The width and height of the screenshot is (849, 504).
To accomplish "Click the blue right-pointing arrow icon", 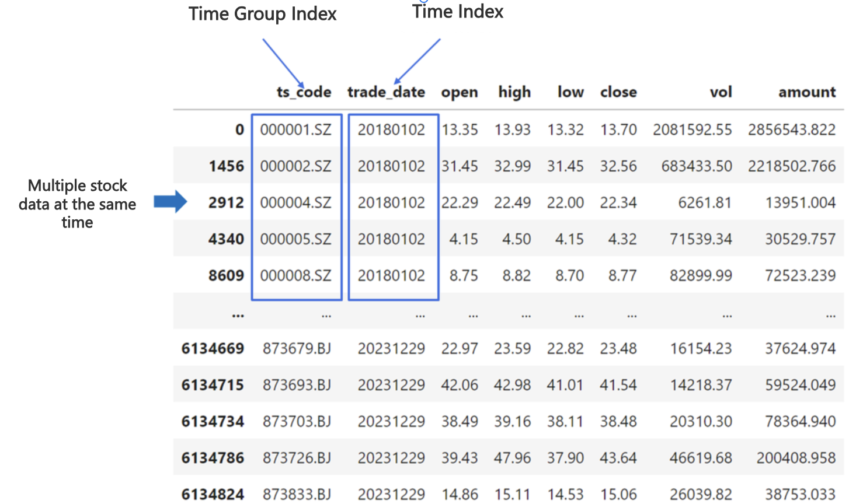I will 170,202.
